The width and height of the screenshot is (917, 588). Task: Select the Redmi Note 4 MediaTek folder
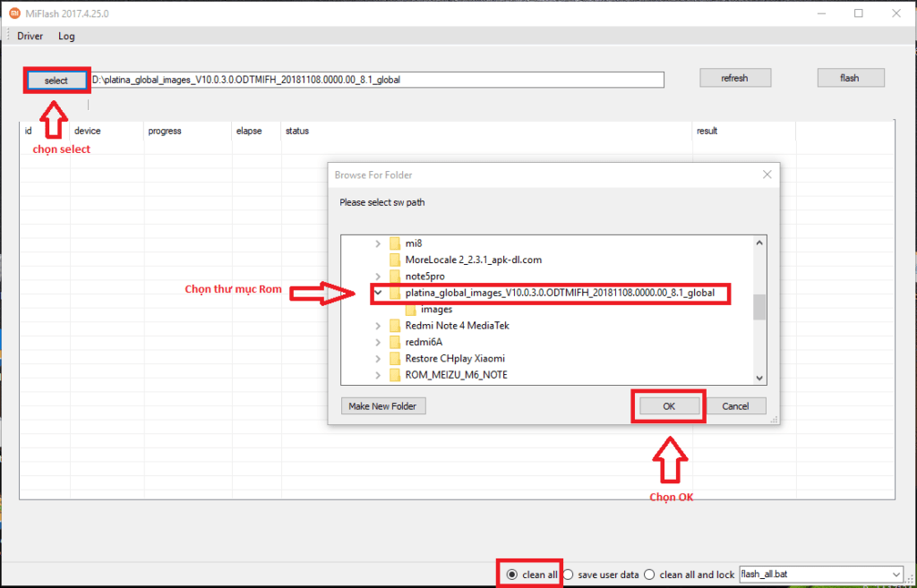[x=458, y=326]
